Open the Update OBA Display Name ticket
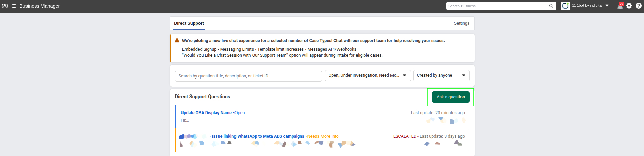644x156 pixels. (206, 113)
